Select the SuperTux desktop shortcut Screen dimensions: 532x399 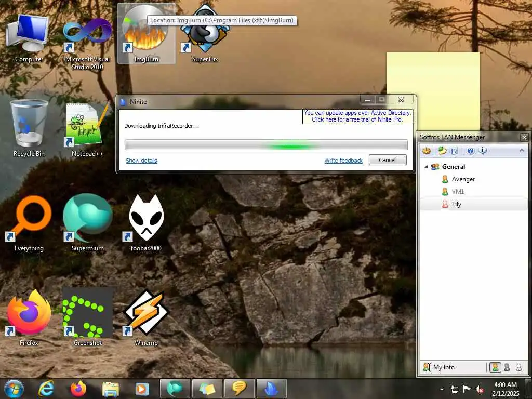point(205,34)
